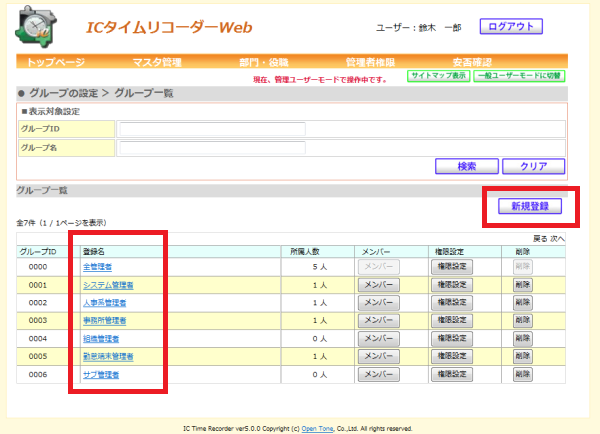The height and width of the screenshot is (434, 600).
Task: Open the Open Tone footer link
Action: click(x=317, y=429)
